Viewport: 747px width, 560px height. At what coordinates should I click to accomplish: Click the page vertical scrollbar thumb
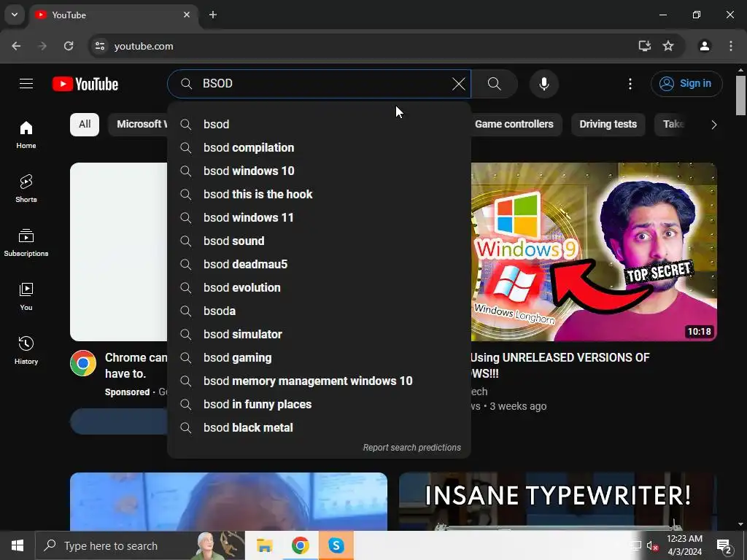[x=741, y=95]
